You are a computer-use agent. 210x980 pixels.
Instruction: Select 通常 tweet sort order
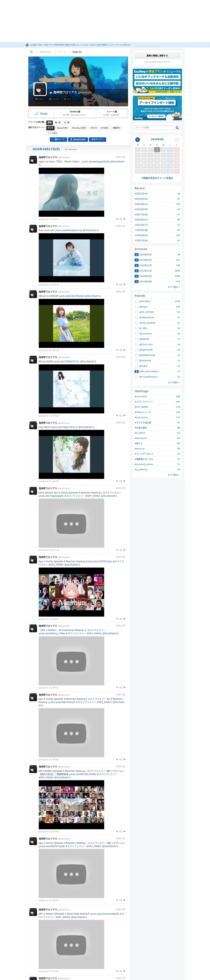50,122
